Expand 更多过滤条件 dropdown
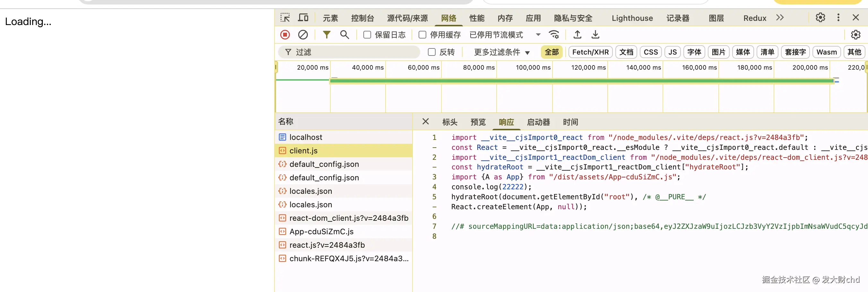Image resolution: width=868 pixels, height=292 pixels. point(502,52)
